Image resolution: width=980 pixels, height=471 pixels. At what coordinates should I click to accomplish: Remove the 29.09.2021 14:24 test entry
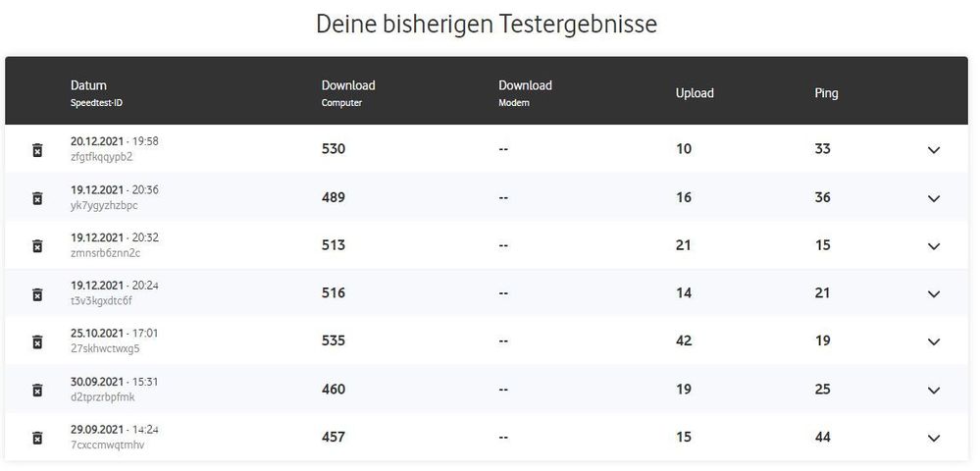pyautogui.click(x=37, y=438)
